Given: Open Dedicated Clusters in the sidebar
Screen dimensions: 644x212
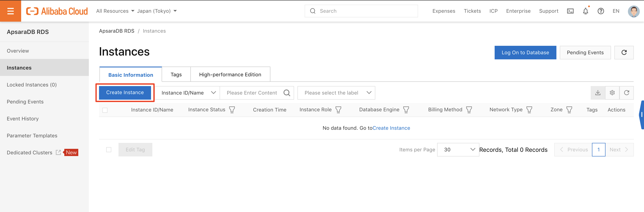Looking at the screenshot, I should [29, 152].
